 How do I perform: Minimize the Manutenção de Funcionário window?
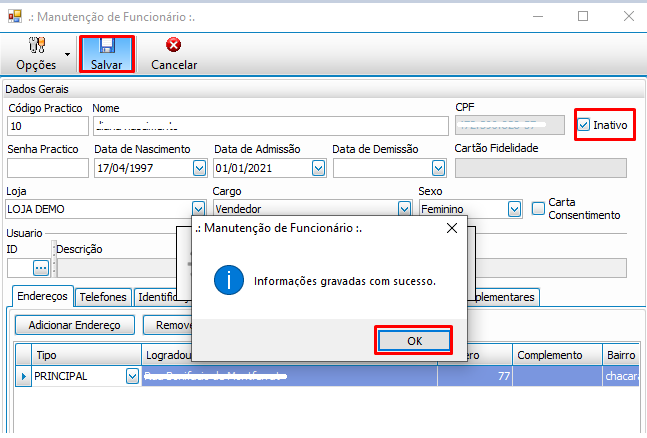(538, 17)
